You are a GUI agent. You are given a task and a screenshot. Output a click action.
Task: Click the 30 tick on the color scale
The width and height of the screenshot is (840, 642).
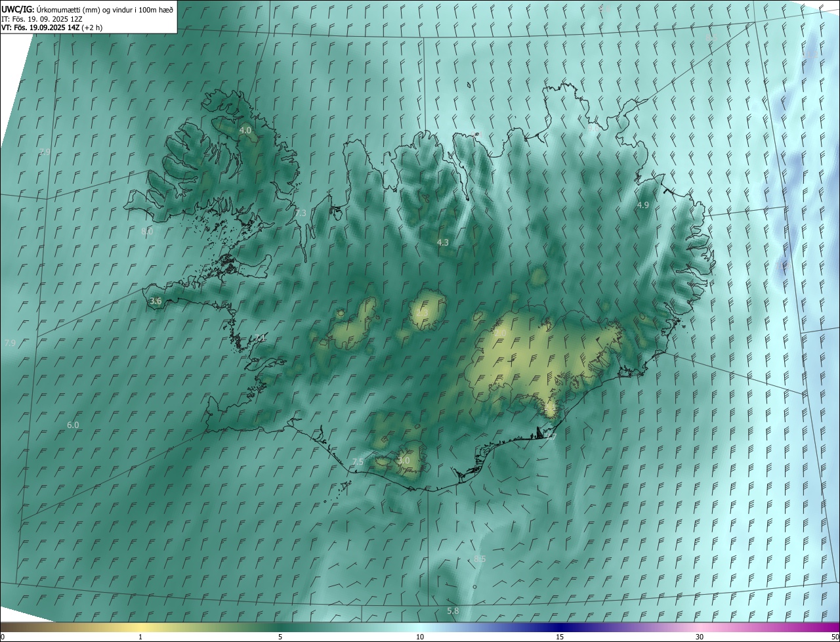[x=700, y=637]
